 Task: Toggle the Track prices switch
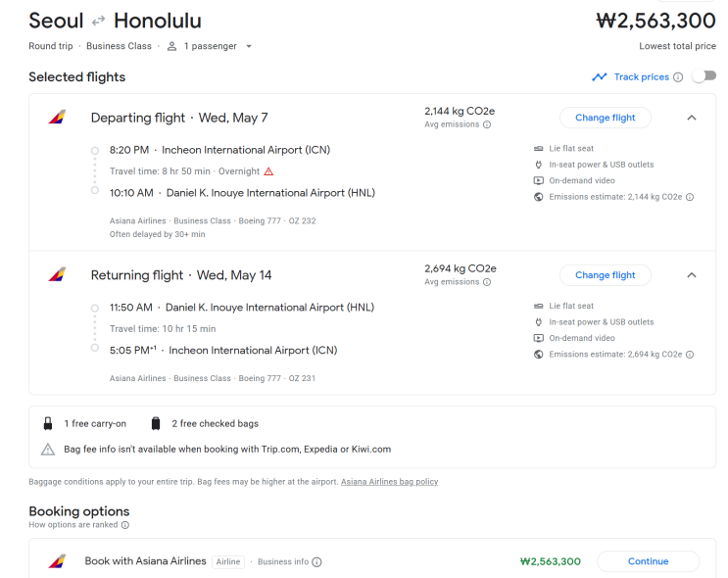coord(704,76)
